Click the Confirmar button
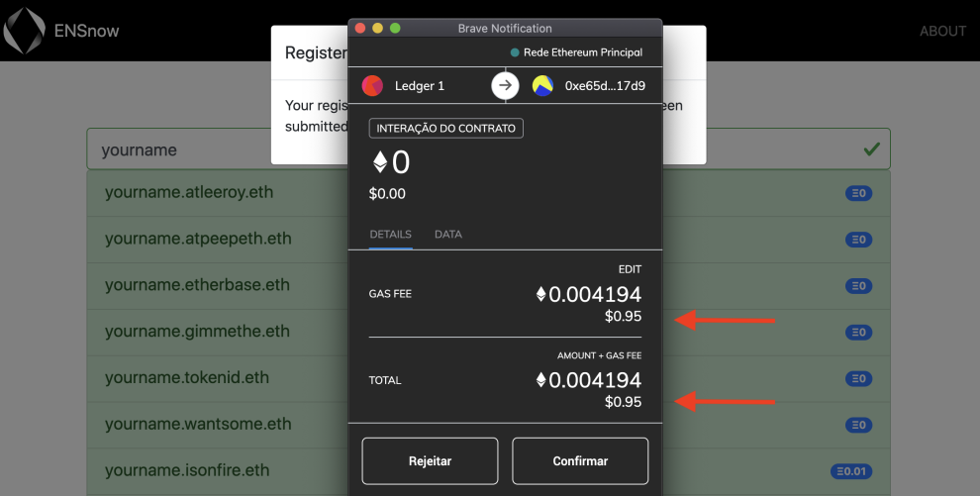 (580, 461)
